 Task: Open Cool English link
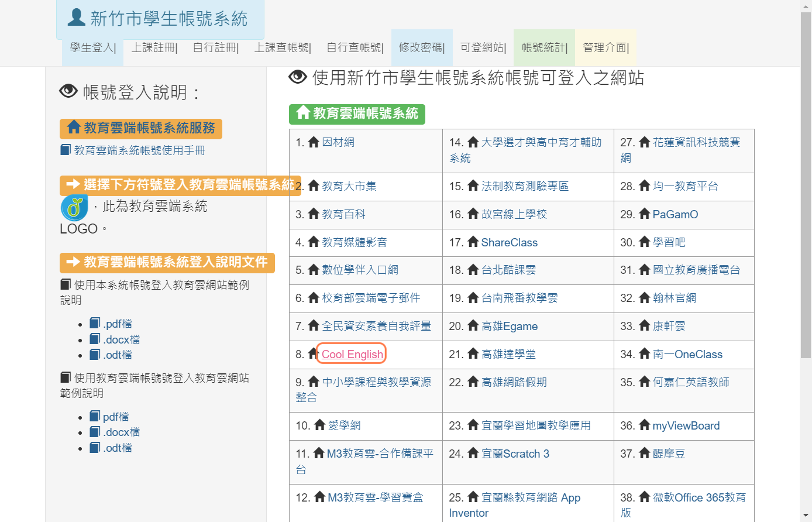coord(352,354)
